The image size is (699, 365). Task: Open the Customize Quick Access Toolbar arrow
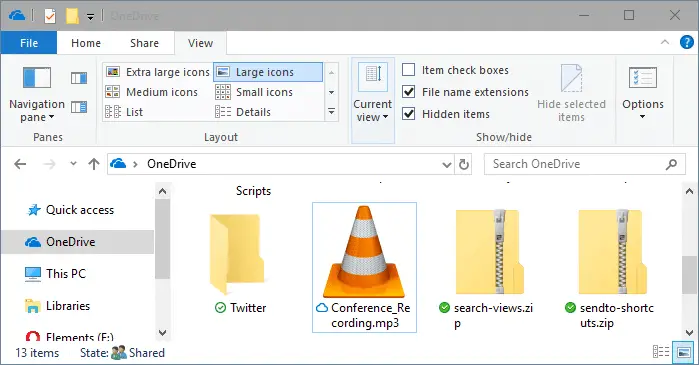point(90,17)
